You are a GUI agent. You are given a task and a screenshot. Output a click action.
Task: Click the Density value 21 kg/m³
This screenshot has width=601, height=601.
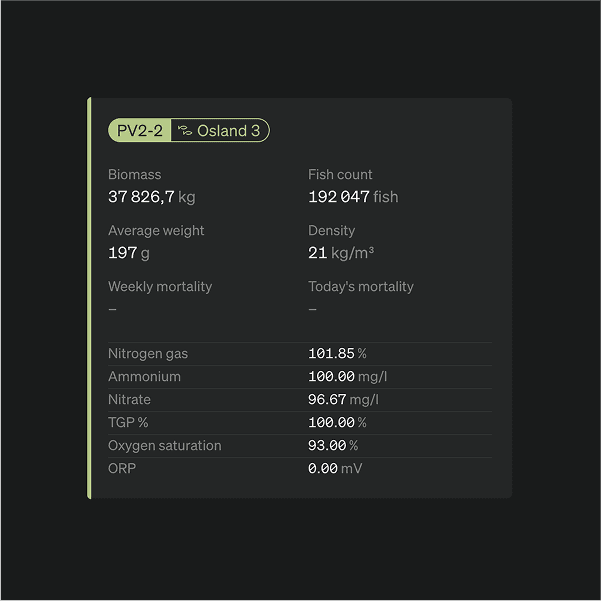(x=341, y=253)
